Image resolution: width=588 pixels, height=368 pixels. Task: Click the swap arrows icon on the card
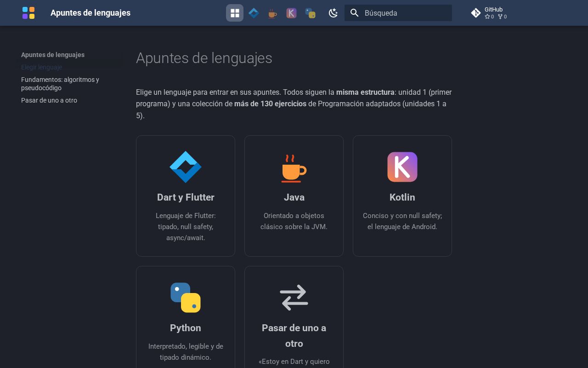(x=294, y=298)
